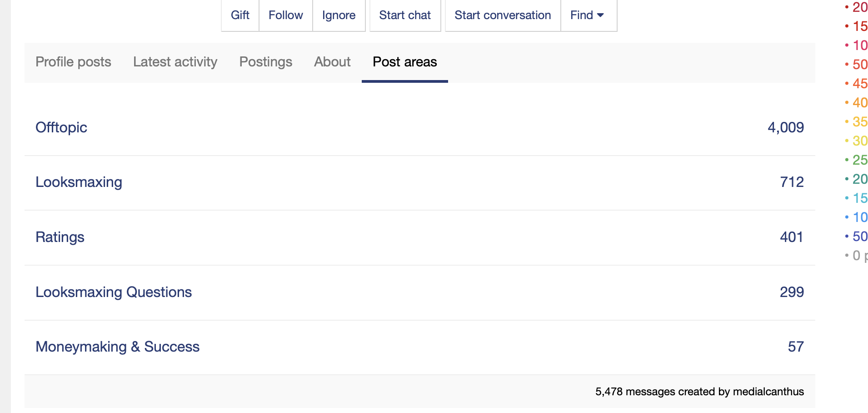868x413 pixels.
Task: Click the 401 Ratings post count
Action: pos(791,237)
